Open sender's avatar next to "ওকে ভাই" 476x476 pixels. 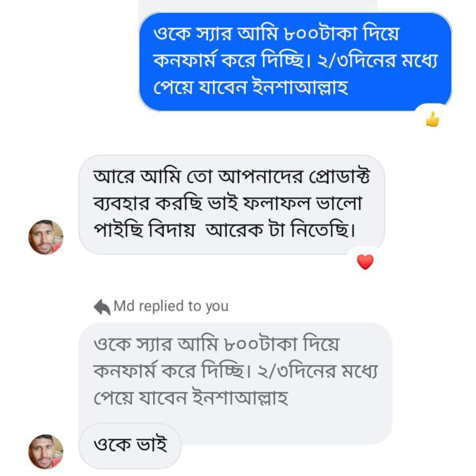(46, 451)
